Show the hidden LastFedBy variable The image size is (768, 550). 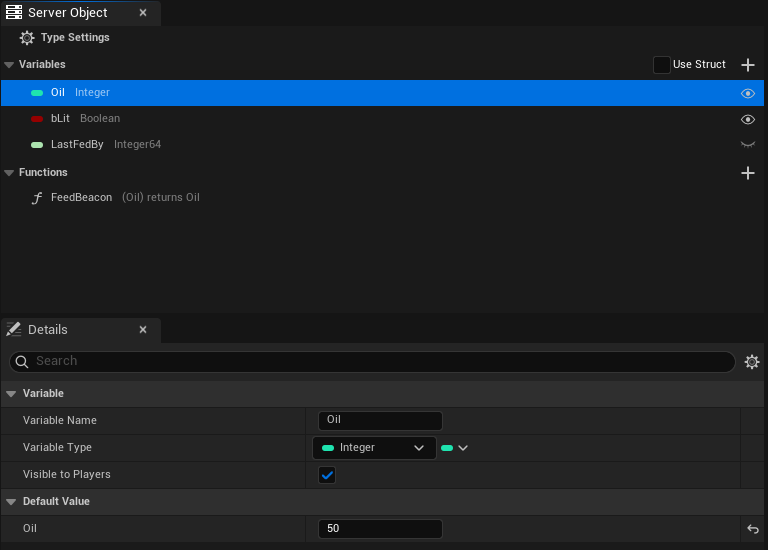pos(747,144)
